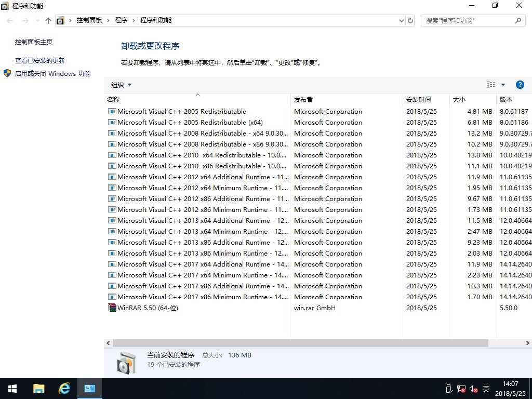Sort by the 大小 column header
532x399 pixels.
point(473,99)
